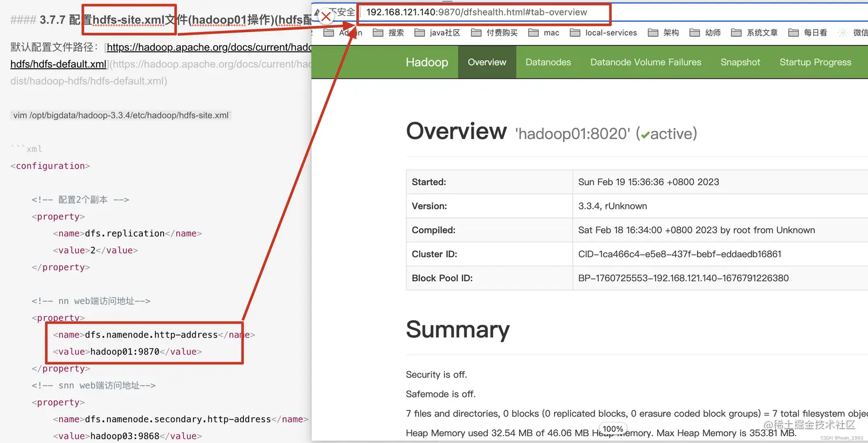This screenshot has height=443, width=868.
Task: Click the 'Heap Memory used 32.54 MB' line
Action: [x=601, y=433]
